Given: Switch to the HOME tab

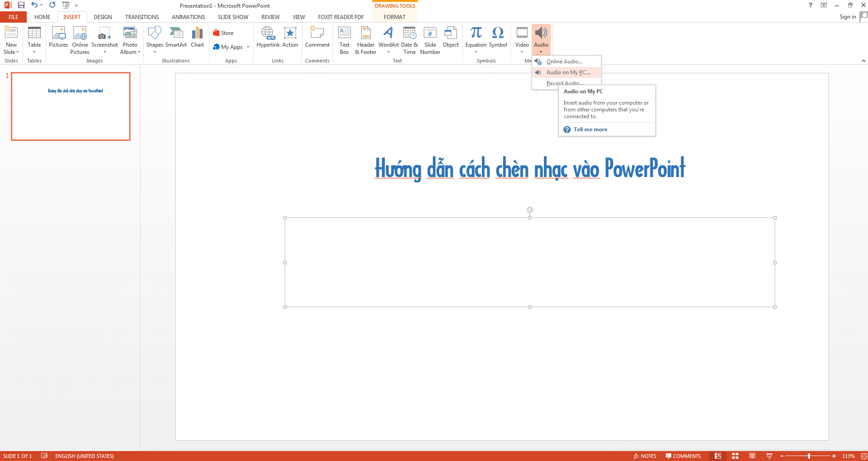Looking at the screenshot, I should [x=42, y=17].
